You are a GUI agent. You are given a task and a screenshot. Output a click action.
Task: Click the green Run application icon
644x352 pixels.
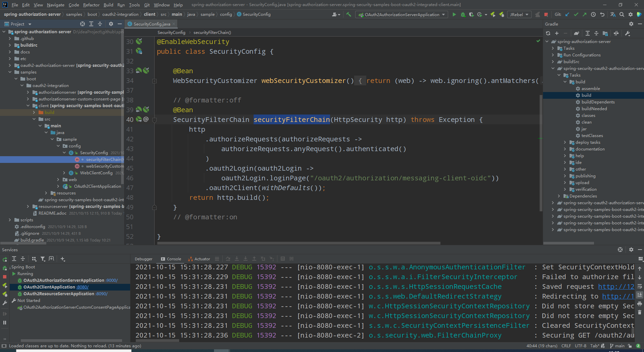pyautogui.click(x=454, y=14)
